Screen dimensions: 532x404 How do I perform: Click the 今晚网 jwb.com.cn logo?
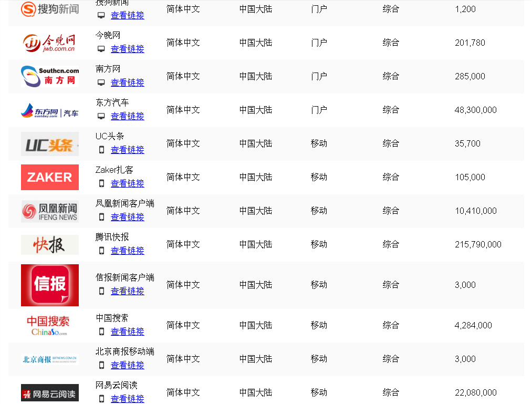[x=50, y=43]
